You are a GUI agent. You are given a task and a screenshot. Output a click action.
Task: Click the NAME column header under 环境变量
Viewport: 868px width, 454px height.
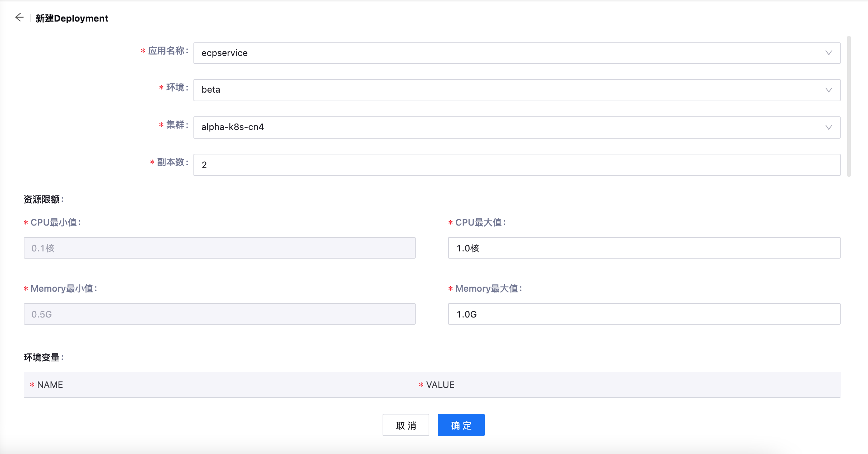[x=51, y=385]
